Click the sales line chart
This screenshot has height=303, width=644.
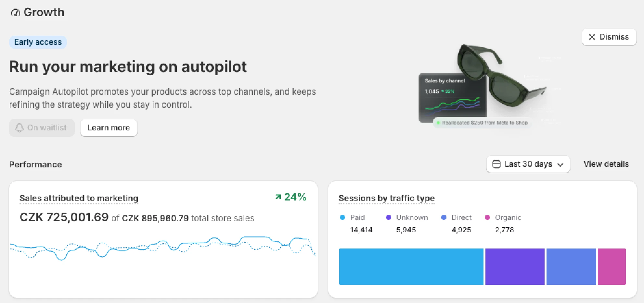(163, 248)
